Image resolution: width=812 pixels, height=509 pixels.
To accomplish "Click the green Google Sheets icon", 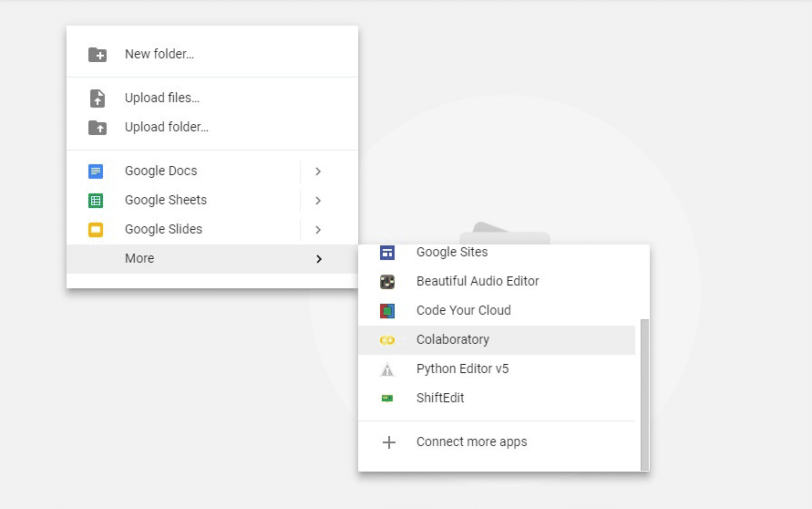I will tap(96, 200).
